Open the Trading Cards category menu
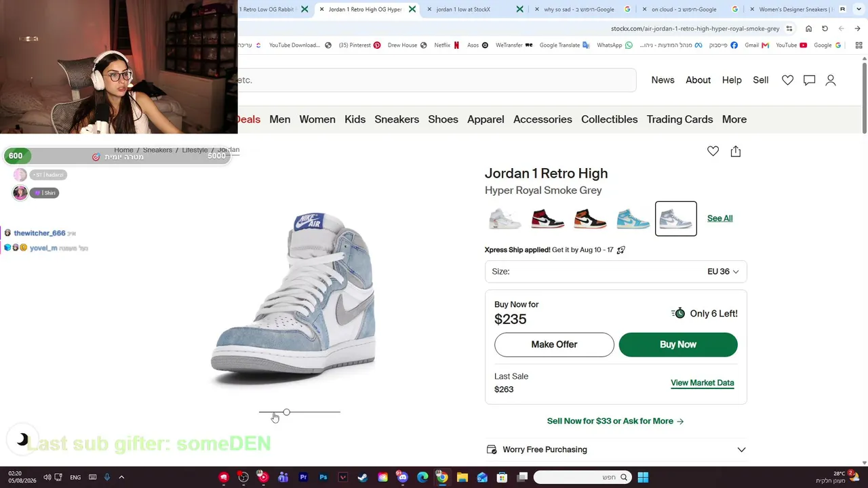Viewport: 868px width, 488px height. (x=679, y=119)
